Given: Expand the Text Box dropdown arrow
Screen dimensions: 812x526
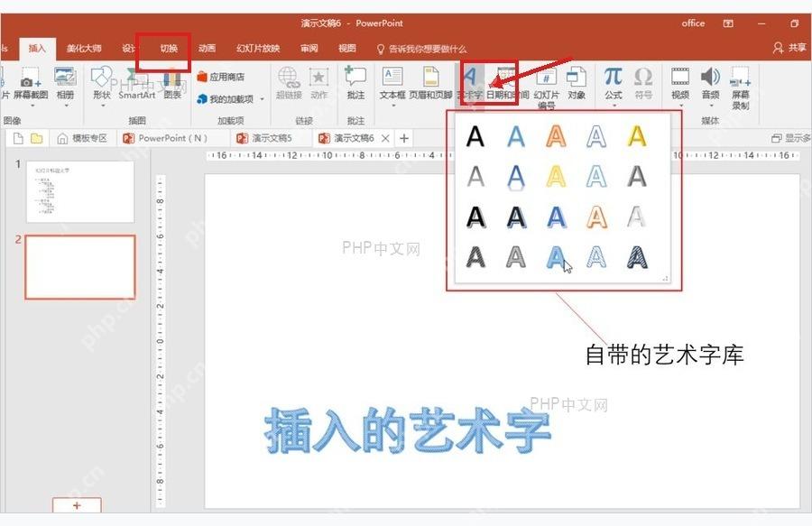Looking at the screenshot, I should 393,106.
